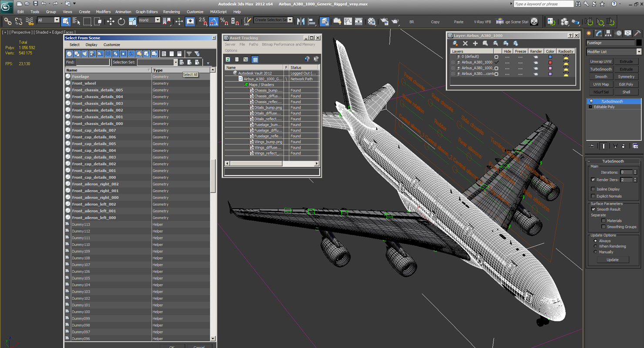644x348 pixels.
Task: Switch to Hierarchy command panel tab
Action: pyautogui.click(x=608, y=33)
